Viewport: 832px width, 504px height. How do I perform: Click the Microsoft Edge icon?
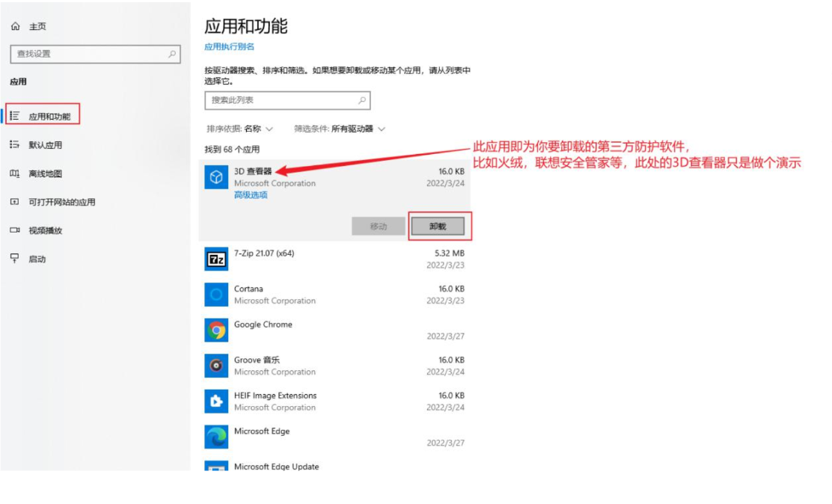(216, 437)
